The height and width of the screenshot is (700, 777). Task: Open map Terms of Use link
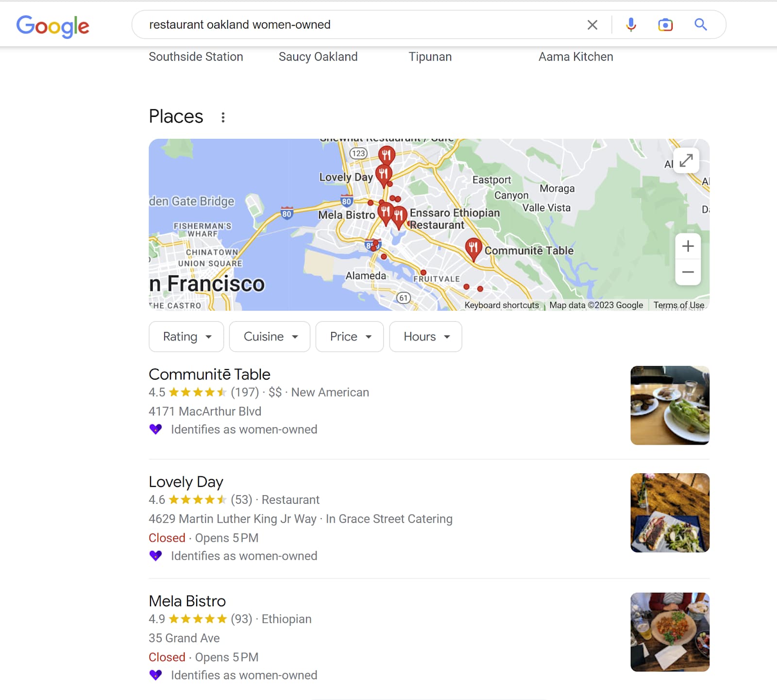point(678,305)
